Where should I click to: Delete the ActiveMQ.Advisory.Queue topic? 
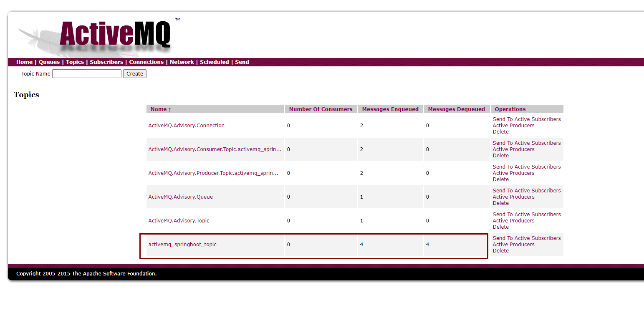coord(500,203)
